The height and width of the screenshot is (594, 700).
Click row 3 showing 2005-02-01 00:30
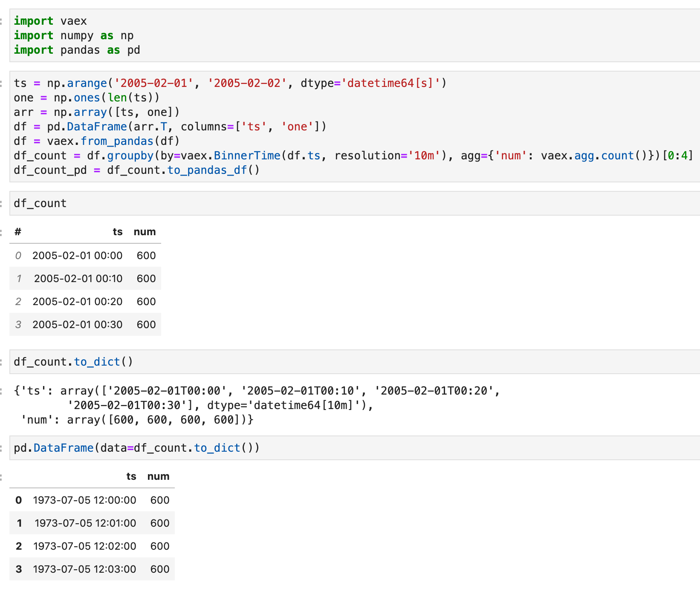(85, 324)
